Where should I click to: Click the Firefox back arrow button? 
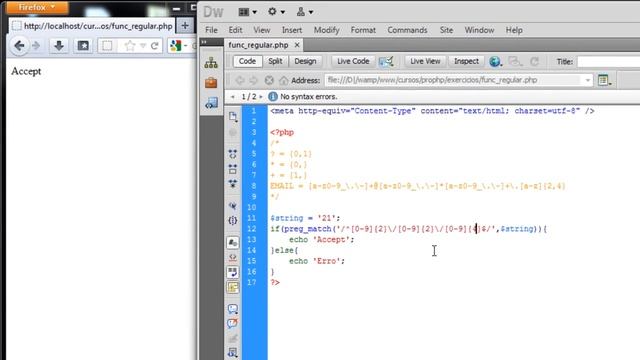pos(19,46)
